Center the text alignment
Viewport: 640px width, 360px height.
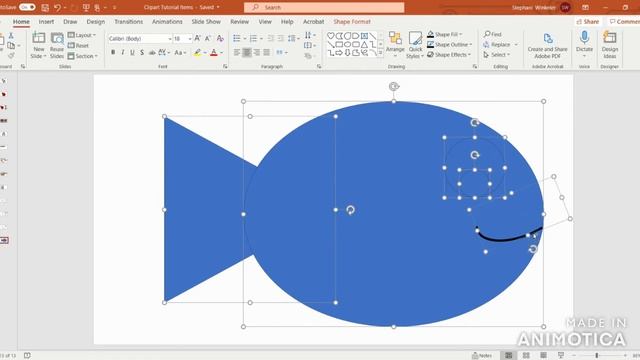pyautogui.click(x=247, y=52)
